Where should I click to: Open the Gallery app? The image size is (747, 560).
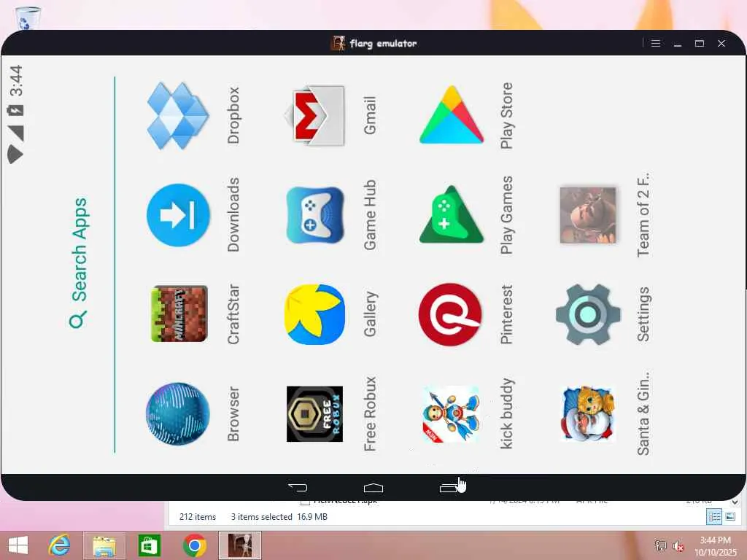[314, 314]
